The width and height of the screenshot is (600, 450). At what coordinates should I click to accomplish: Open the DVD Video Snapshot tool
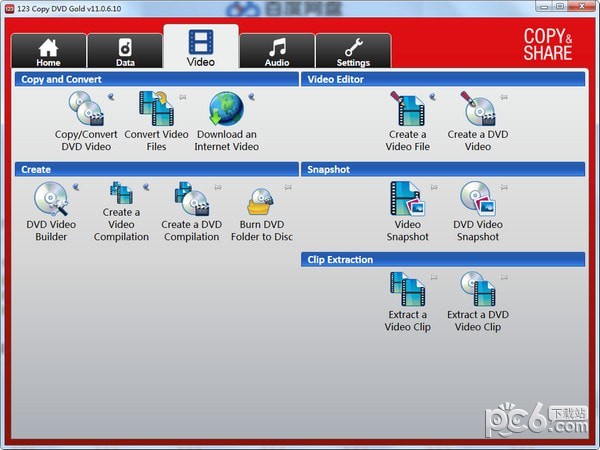point(478,212)
